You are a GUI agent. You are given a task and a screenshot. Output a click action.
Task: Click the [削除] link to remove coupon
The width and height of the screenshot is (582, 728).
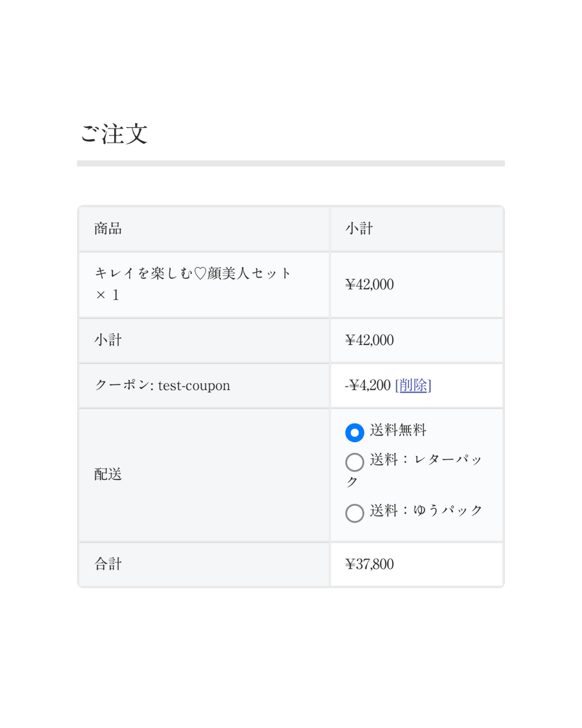tap(413, 385)
